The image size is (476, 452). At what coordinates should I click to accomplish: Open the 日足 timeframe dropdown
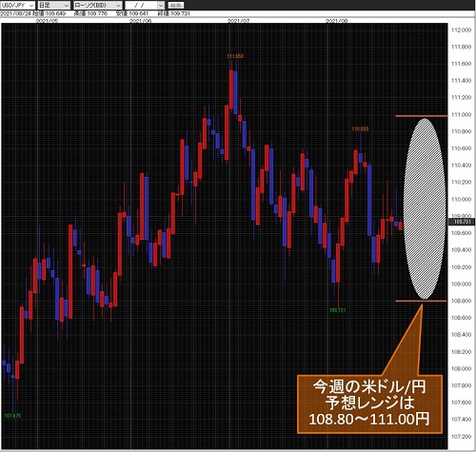coord(54,5)
